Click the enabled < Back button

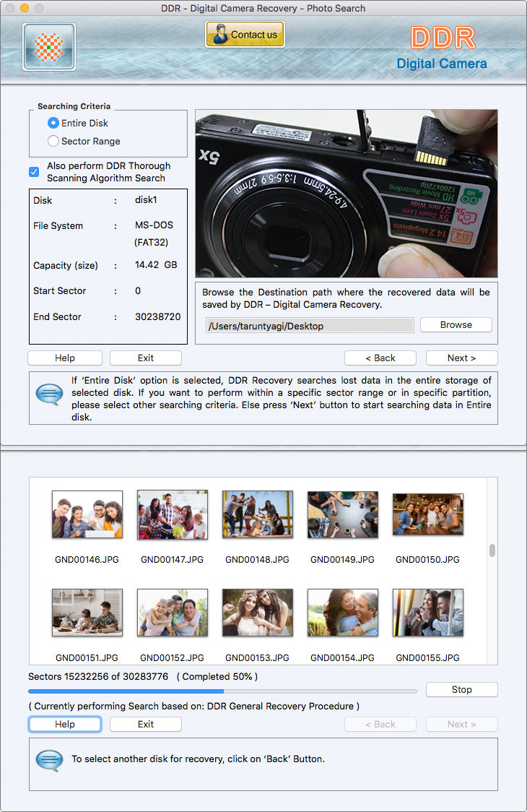pyautogui.click(x=380, y=358)
